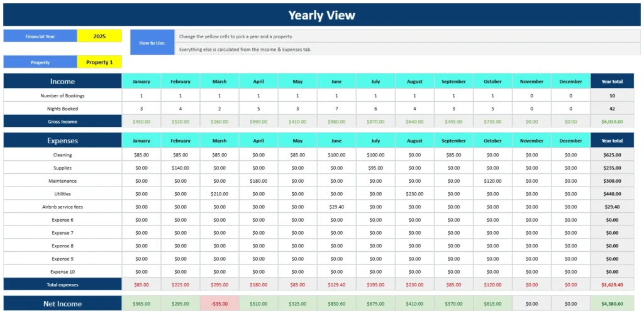Select the $440.00 utilities year total

coord(612,194)
